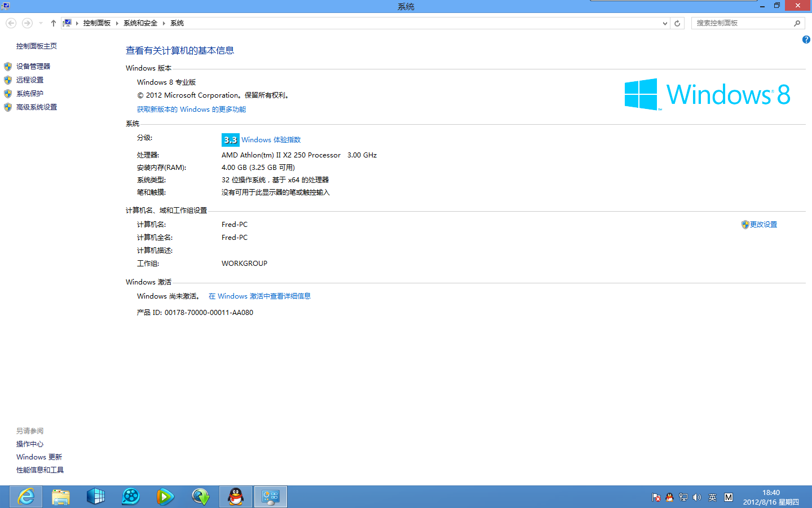Click the QQ tray icon

670,497
